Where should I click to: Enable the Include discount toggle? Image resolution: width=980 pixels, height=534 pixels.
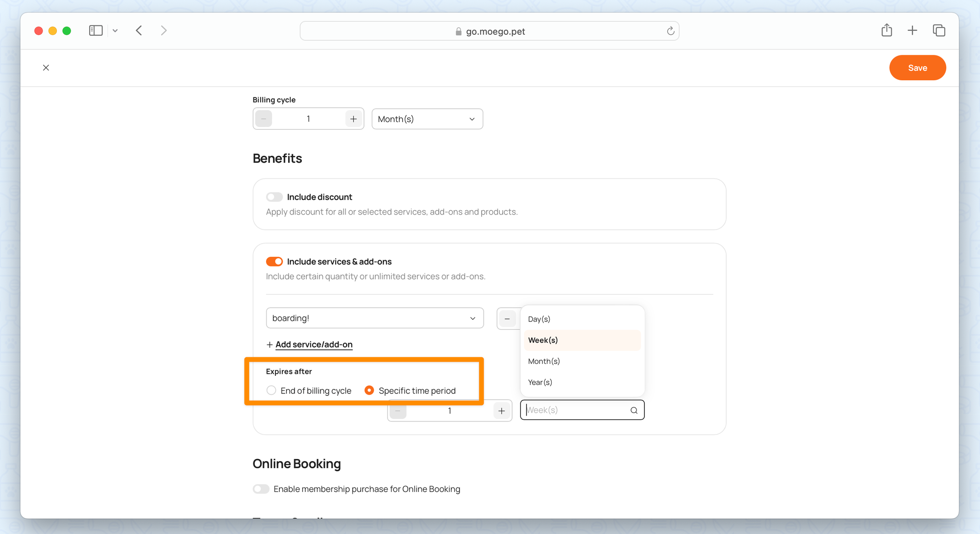(x=274, y=197)
